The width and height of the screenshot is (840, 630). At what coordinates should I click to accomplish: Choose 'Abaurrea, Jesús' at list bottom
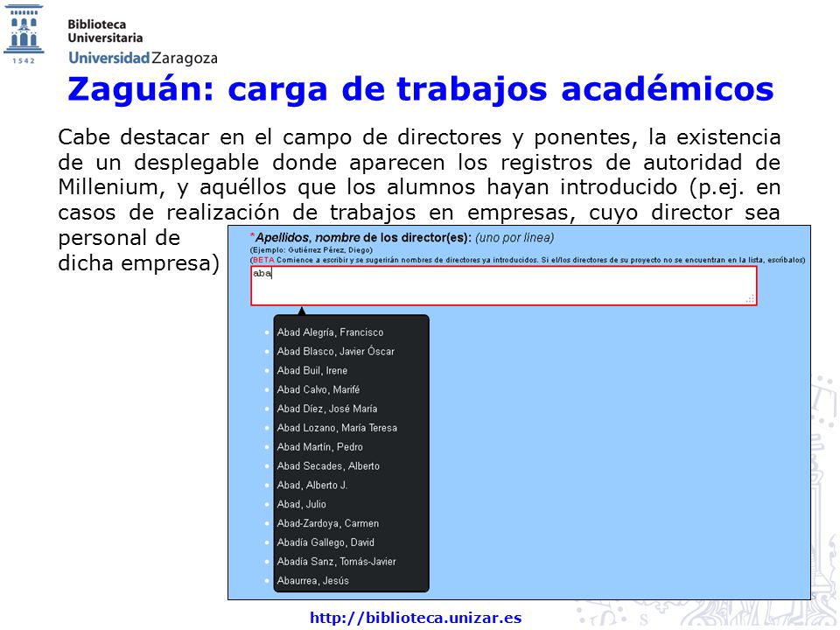313,581
